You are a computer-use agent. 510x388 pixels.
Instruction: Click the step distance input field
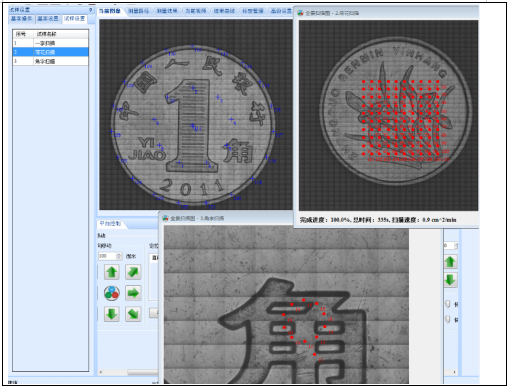coord(107,256)
